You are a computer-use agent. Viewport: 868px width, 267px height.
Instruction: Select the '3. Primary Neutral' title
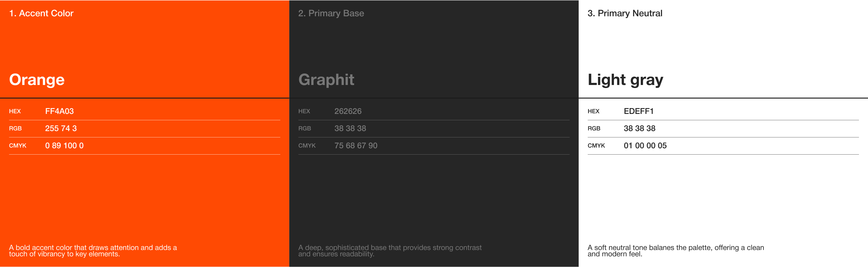pos(625,13)
